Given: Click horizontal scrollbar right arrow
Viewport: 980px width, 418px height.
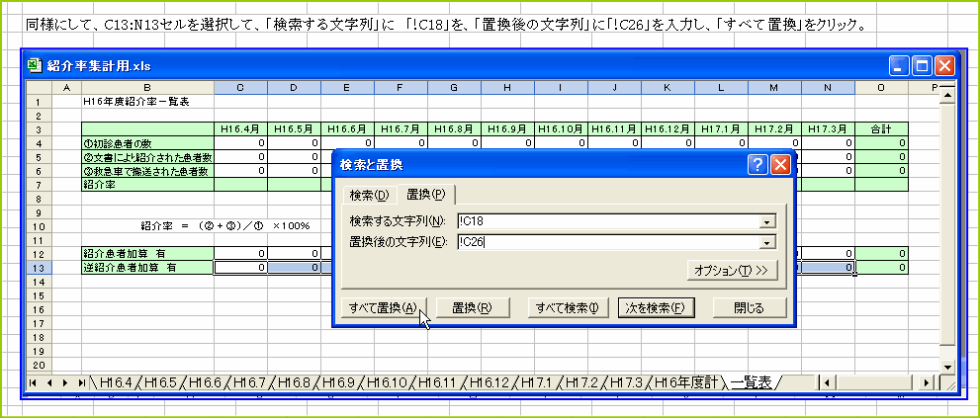Looking at the screenshot, I should [926, 382].
